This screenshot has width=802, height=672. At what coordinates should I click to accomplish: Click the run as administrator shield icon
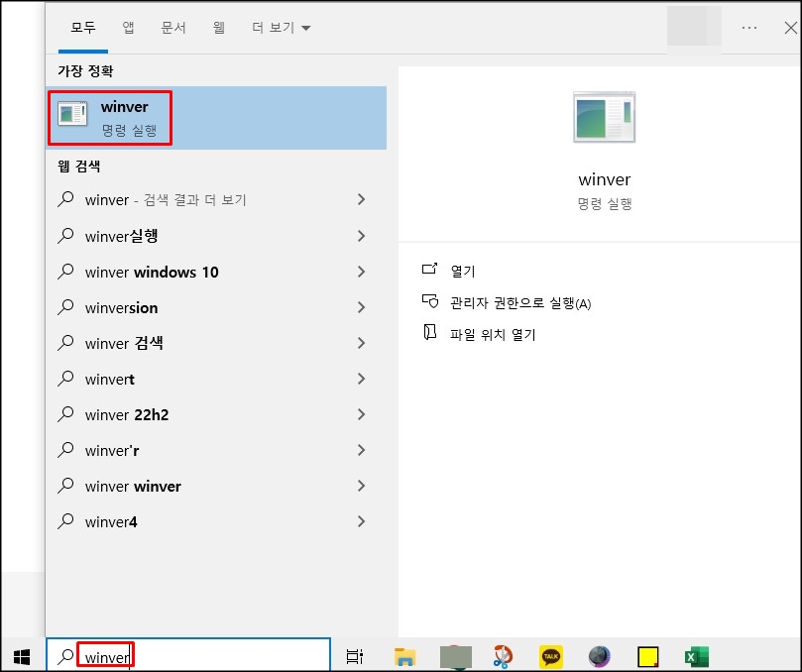(x=429, y=301)
